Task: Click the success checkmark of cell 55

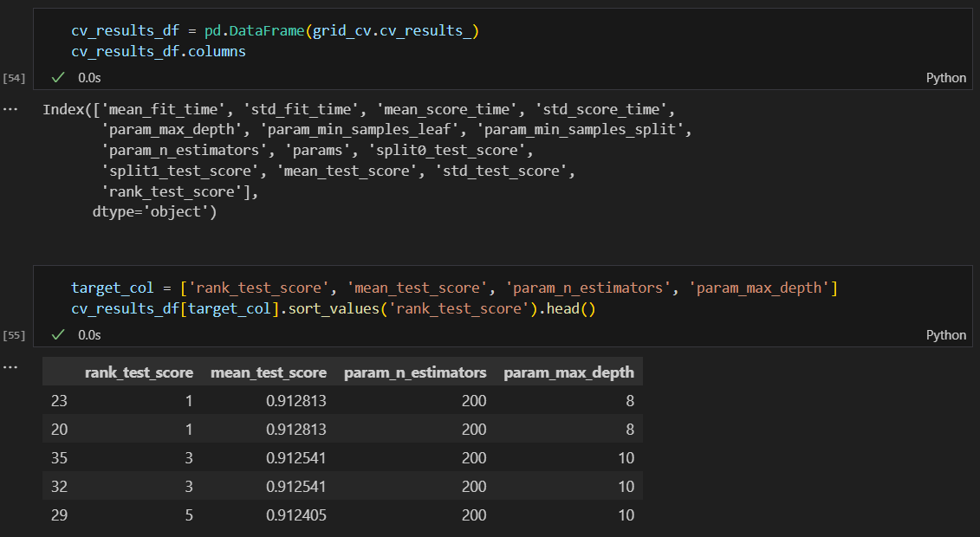Action: click(x=58, y=334)
